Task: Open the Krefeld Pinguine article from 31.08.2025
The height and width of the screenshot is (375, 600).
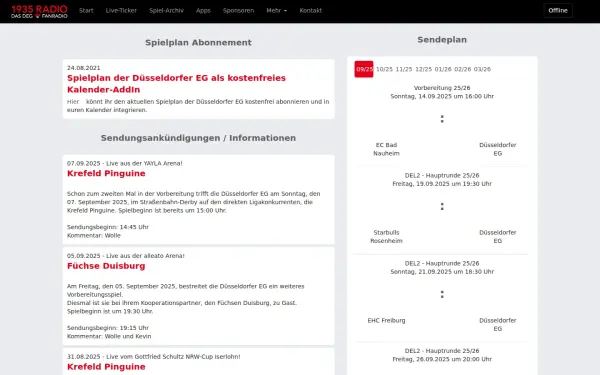Action: pos(106,367)
